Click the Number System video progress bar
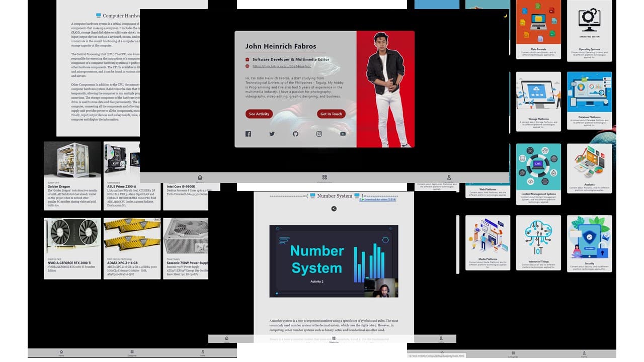644x362 pixels. 322,293
